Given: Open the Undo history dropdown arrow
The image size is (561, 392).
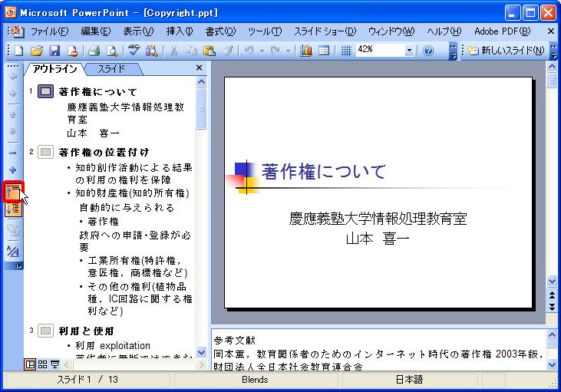Looking at the screenshot, I should (x=262, y=51).
